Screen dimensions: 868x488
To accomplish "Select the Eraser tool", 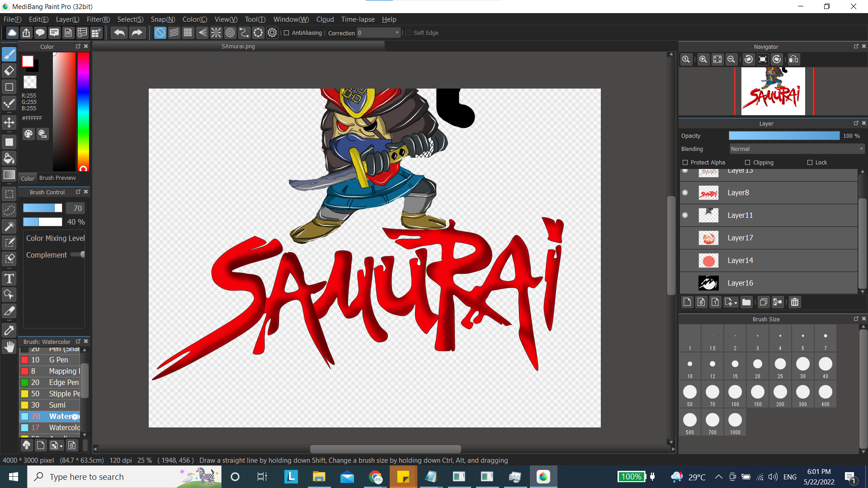I will point(9,70).
